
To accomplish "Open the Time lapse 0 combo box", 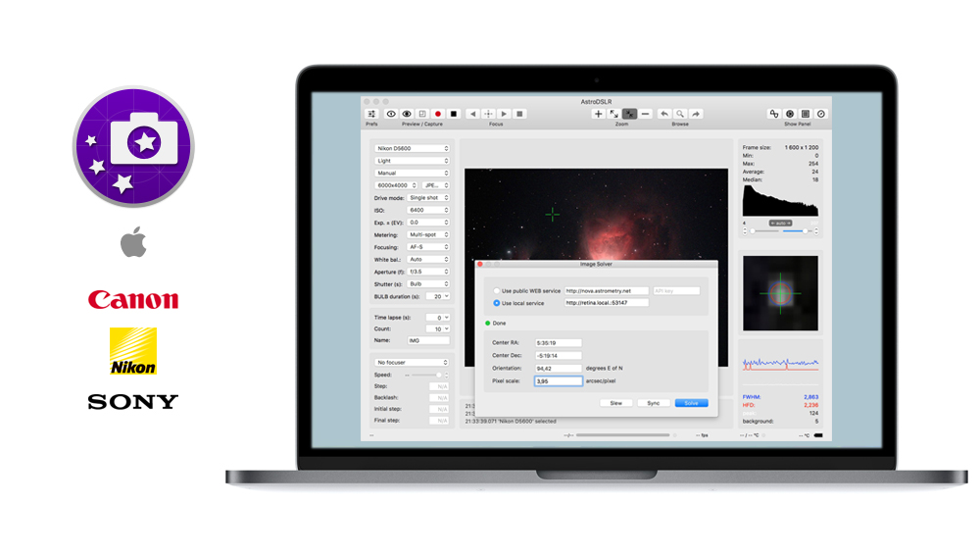I will [x=437, y=318].
